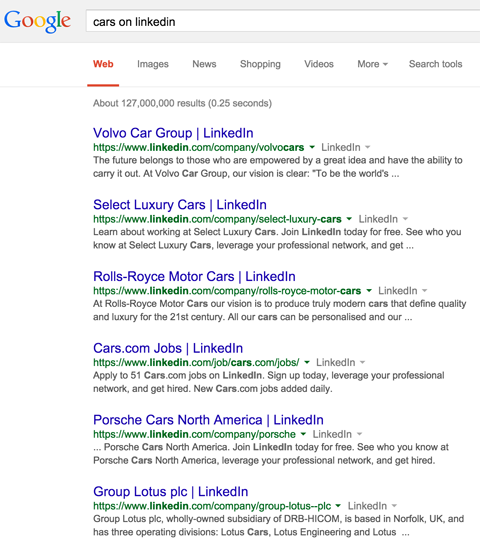Click snippet 'Apply to 51 Cars.com jobs'
Viewport: 480px width, 542px height.
click(x=269, y=382)
